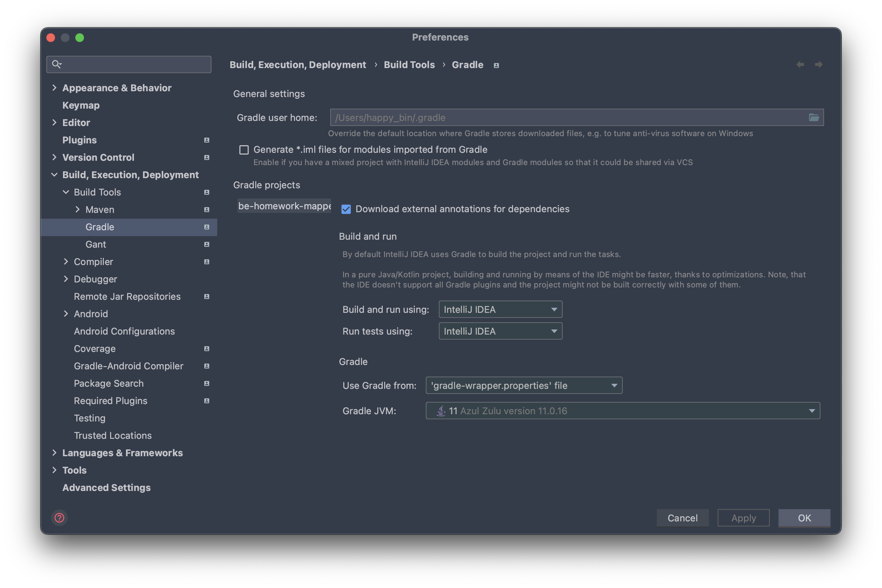882x588 pixels.
Task: Click the Gradle user home path field
Action: click(563, 118)
